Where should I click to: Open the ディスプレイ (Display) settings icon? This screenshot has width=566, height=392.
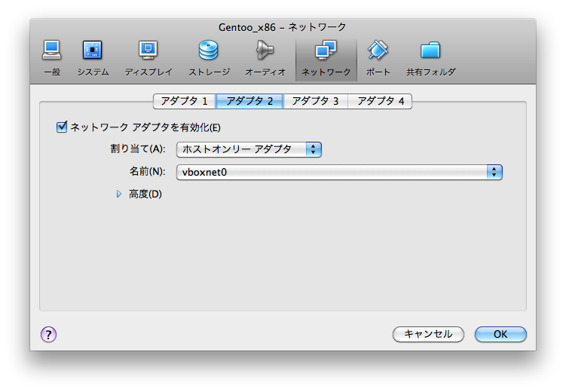coord(148,59)
